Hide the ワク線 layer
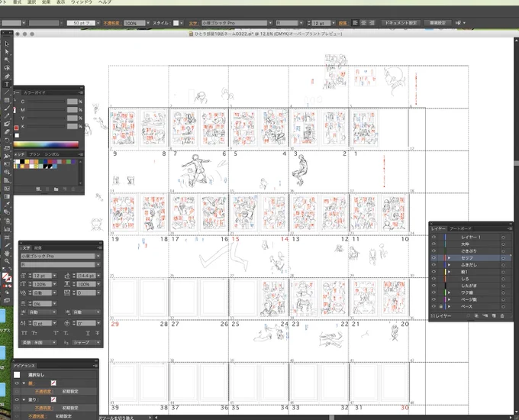Viewport: 519px width, 420px height. click(x=434, y=292)
